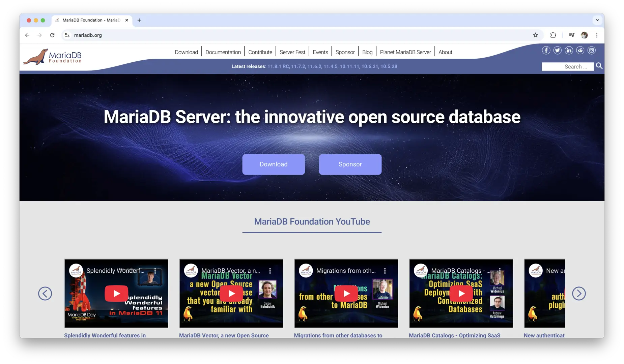Close the MariaDB Foundation tab

pyautogui.click(x=127, y=20)
